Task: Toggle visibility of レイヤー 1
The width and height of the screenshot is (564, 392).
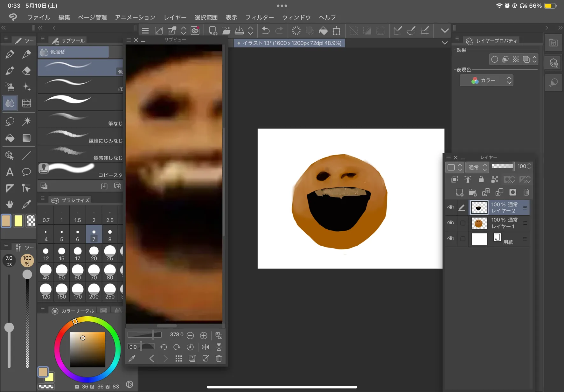Action: tap(450, 223)
